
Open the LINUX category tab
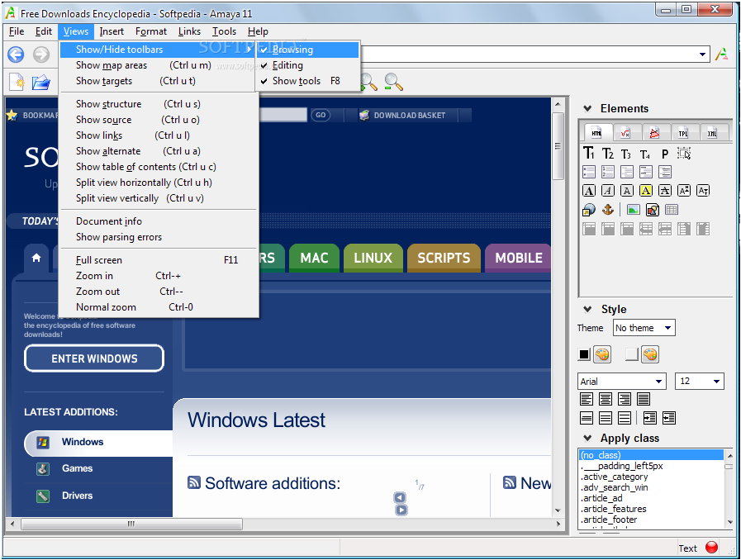373,258
